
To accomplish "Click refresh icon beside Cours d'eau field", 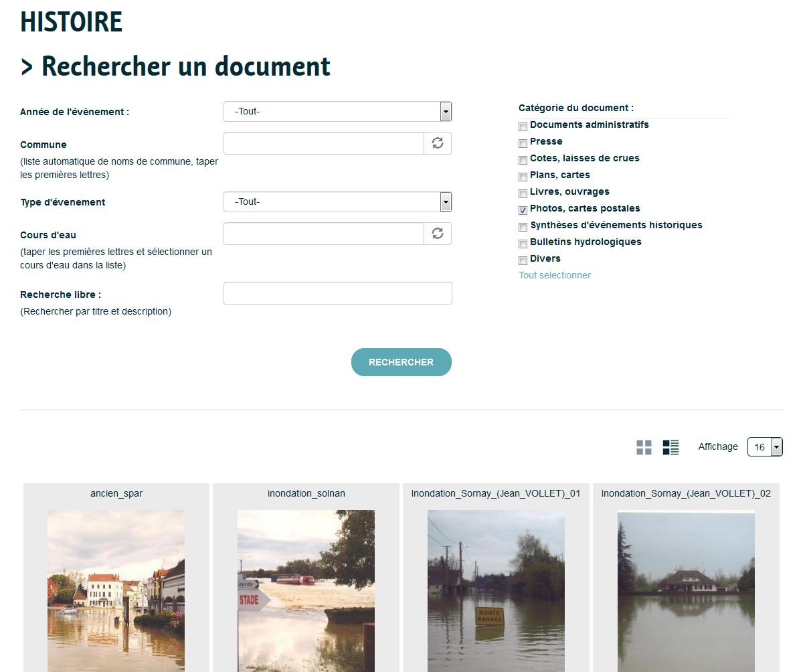I will pyautogui.click(x=438, y=234).
